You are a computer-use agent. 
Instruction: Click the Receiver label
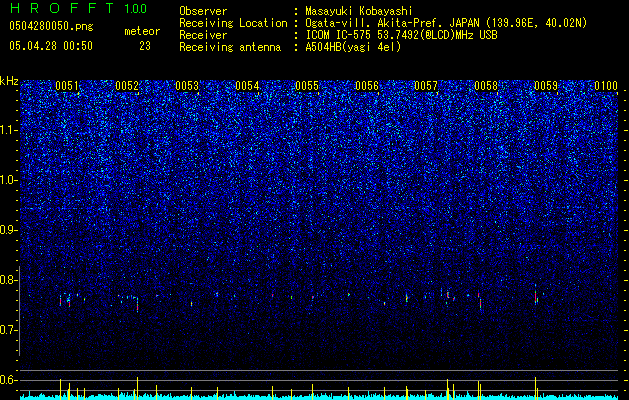[x=203, y=35]
